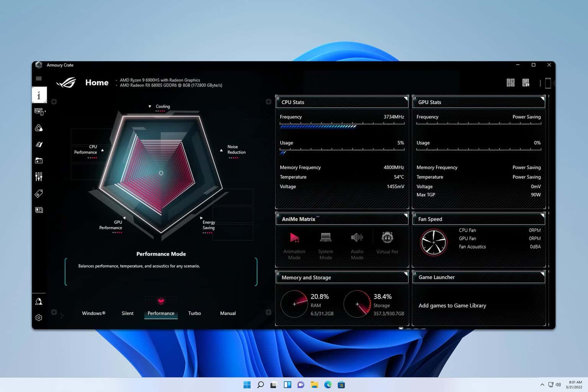Open Microsoft Store from taskbar

pos(341,385)
